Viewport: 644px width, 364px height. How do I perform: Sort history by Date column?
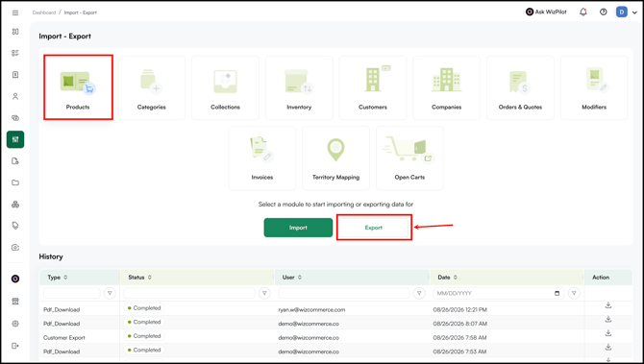coord(455,278)
